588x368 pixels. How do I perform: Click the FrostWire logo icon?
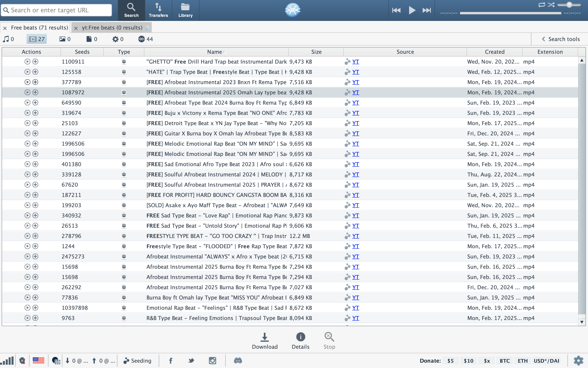(293, 10)
